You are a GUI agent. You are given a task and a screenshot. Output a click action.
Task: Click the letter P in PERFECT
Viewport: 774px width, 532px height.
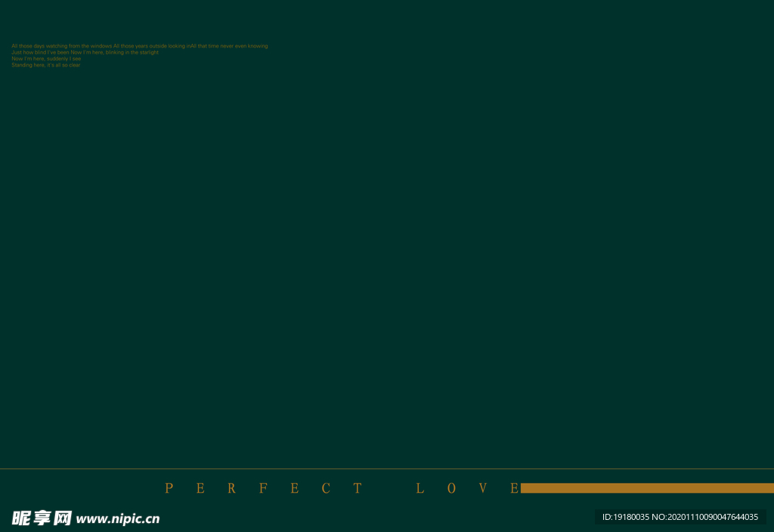(x=169, y=488)
